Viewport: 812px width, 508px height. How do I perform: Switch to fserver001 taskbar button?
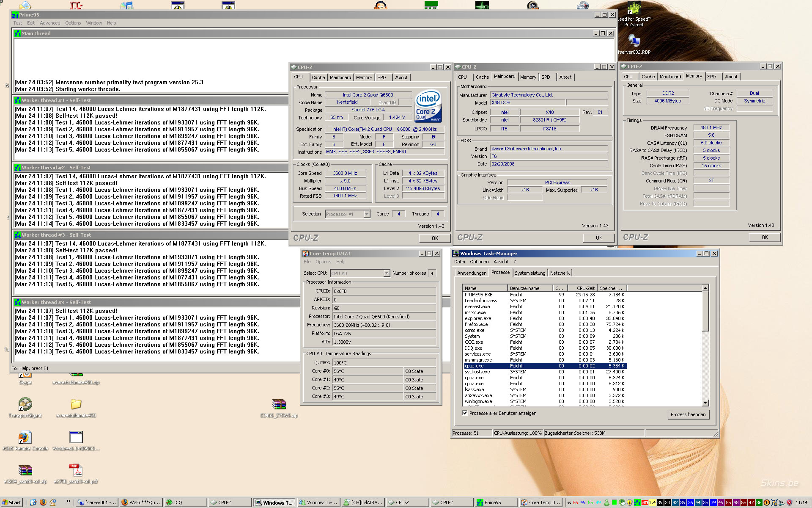coord(96,502)
